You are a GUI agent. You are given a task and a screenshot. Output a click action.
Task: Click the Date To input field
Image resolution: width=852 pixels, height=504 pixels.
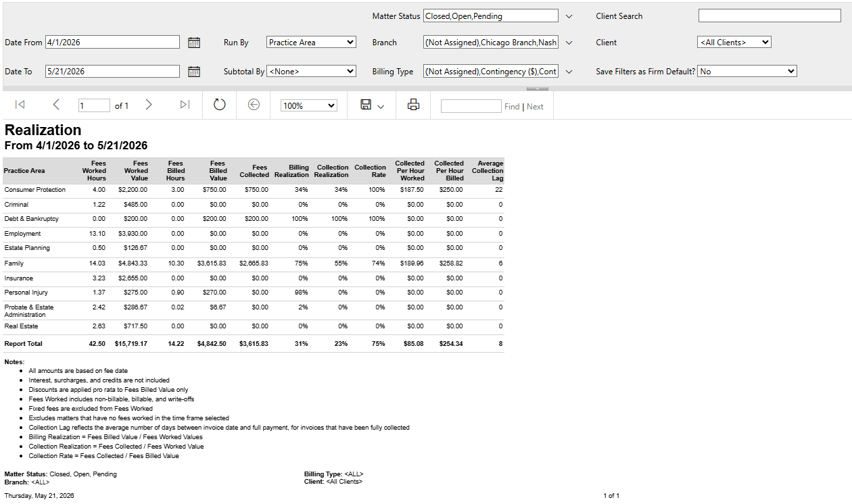click(112, 71)
